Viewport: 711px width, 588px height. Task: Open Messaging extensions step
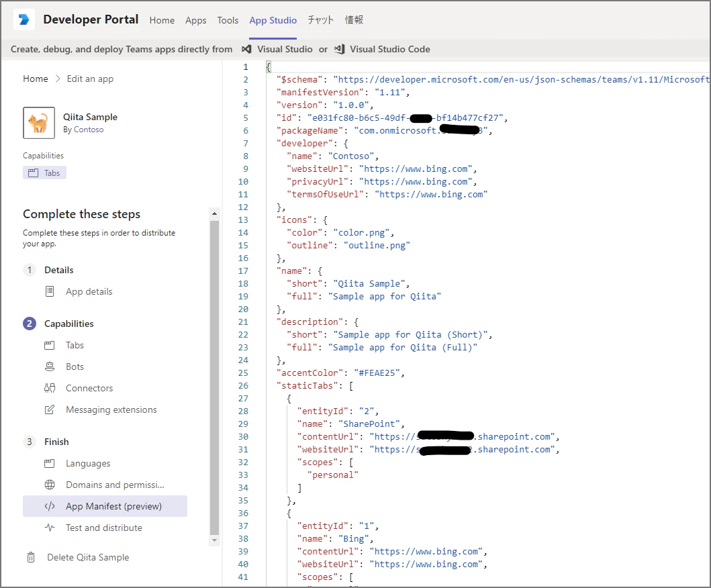[111, 410]
